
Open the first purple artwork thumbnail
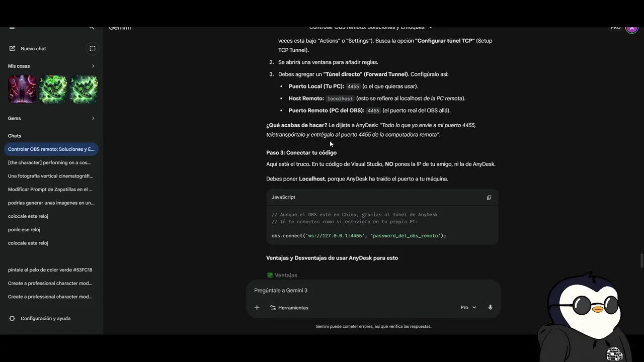click(22, 89)
